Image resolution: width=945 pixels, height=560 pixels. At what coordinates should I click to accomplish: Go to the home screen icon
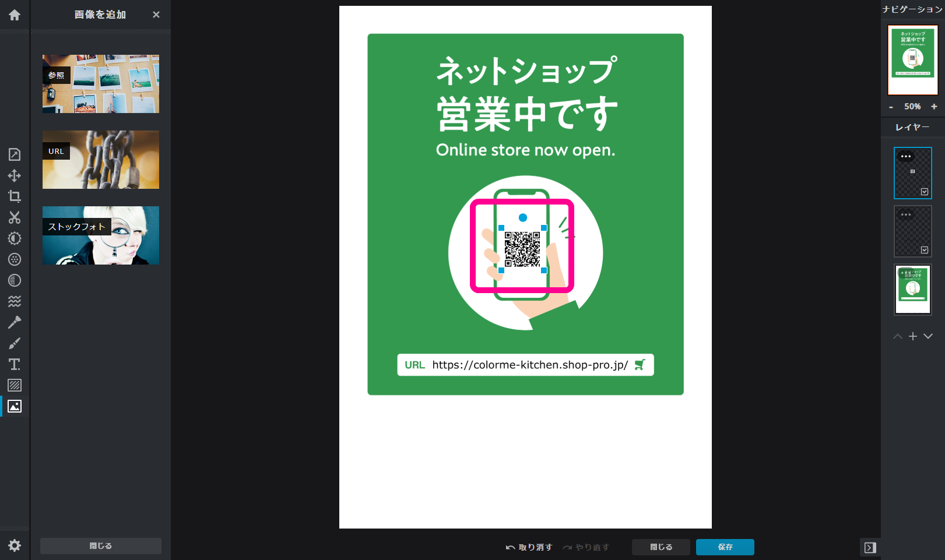[15, 15]
